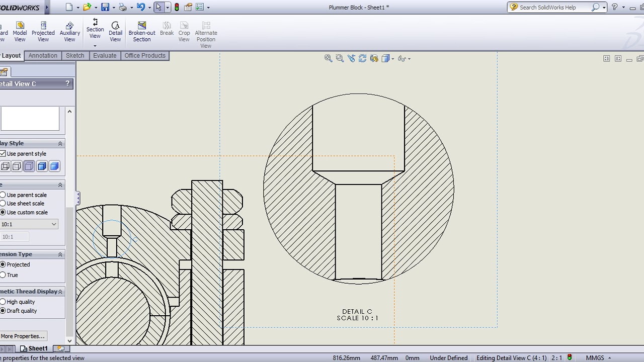Image resolution: width=644 pixels, height=362 pixels.
Task: Expand the Section View dropdown arrow
Action: point(95,46)
